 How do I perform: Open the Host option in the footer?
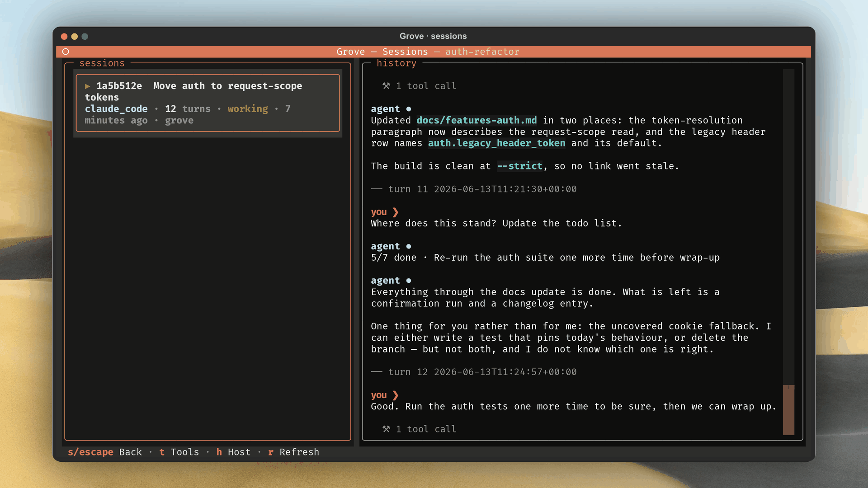233,452
